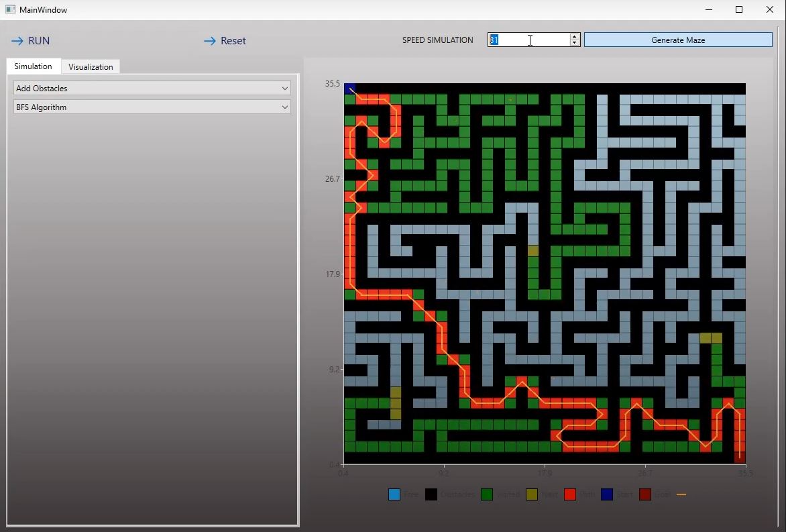Minimize the MainWindow window
This screenshot has width=786, height=532.
pos(709,9)
